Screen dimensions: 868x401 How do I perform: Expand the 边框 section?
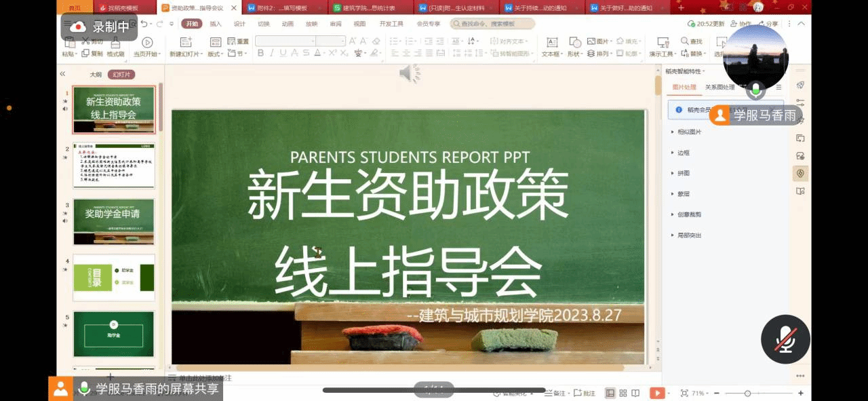[x=681, y=153]
